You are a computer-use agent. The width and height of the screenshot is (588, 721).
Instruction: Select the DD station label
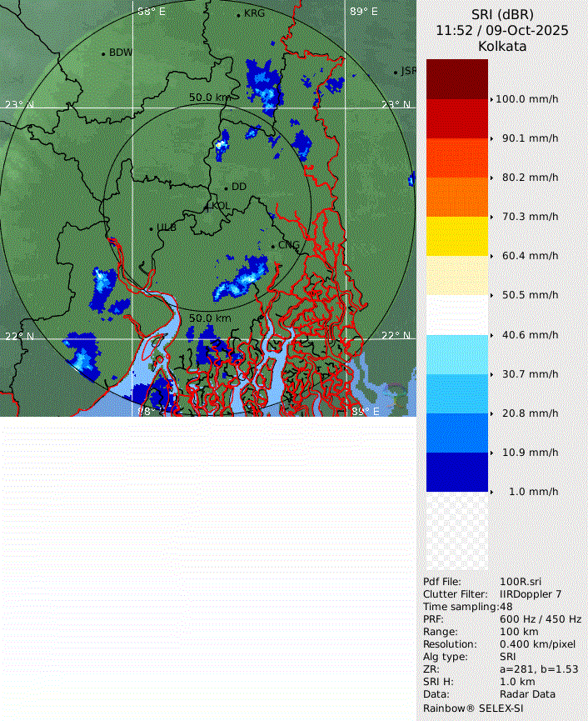coord(239,187)
